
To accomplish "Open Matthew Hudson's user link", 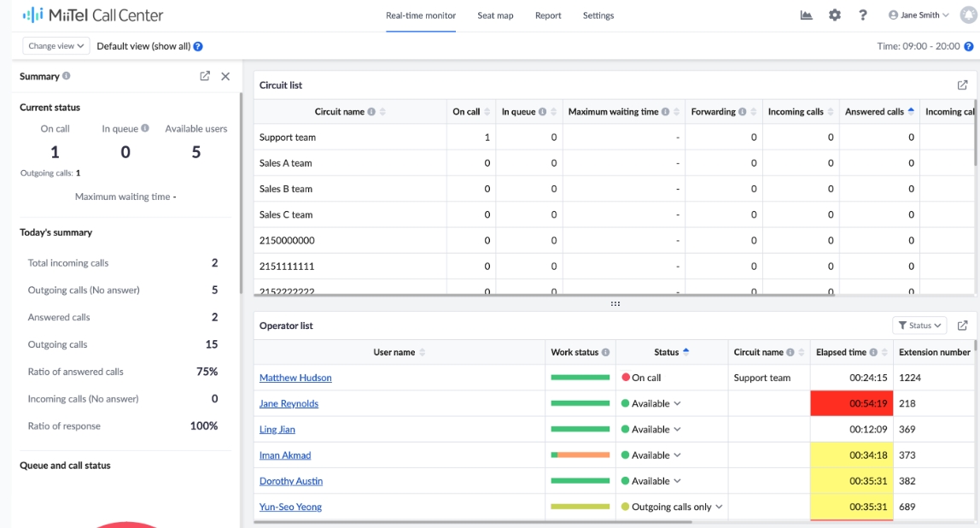I will tap(295, 378).
